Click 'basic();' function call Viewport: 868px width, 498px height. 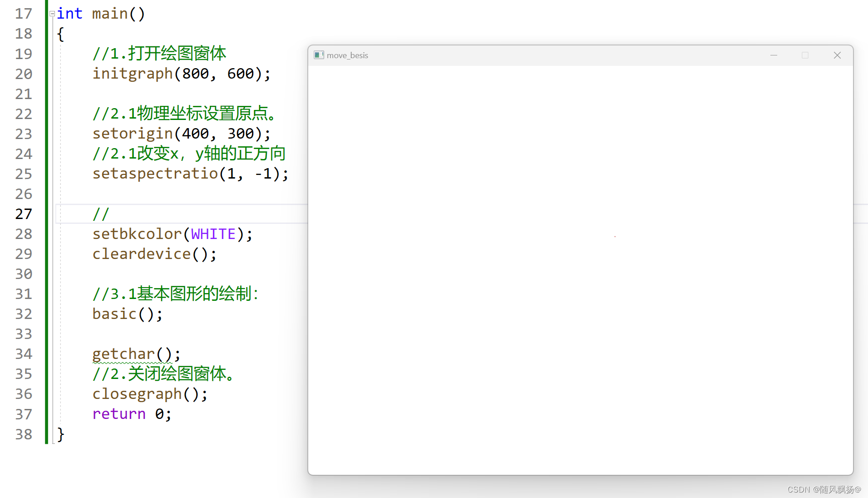(128, 314)
